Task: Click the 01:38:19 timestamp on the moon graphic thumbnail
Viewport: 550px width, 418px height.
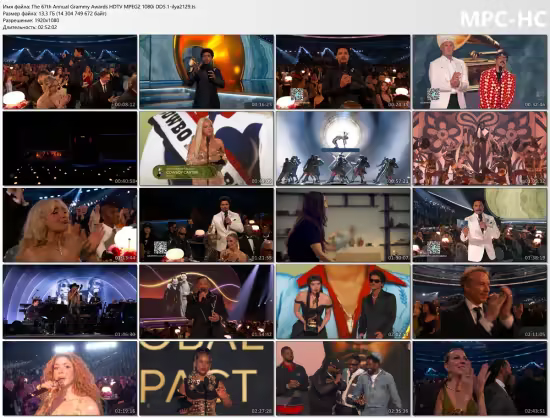Action: (x=535, y=258)
